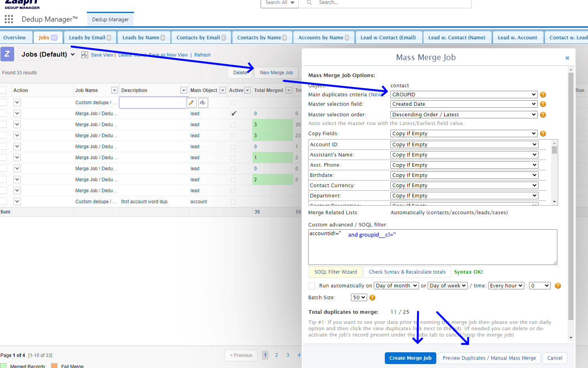This screenshot has height=368, width=588.
Task: Toggle Active checkbox for account job row
Action: 233,202
